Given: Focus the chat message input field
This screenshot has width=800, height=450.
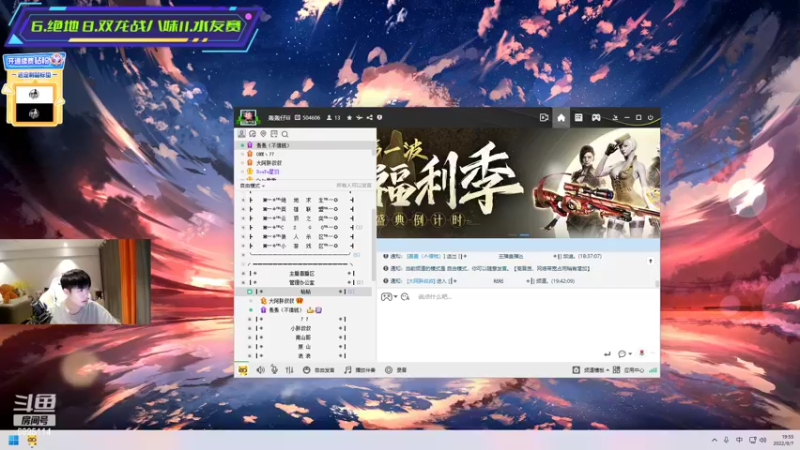Looking at the screenshot, I should click(x=518, y=321).
